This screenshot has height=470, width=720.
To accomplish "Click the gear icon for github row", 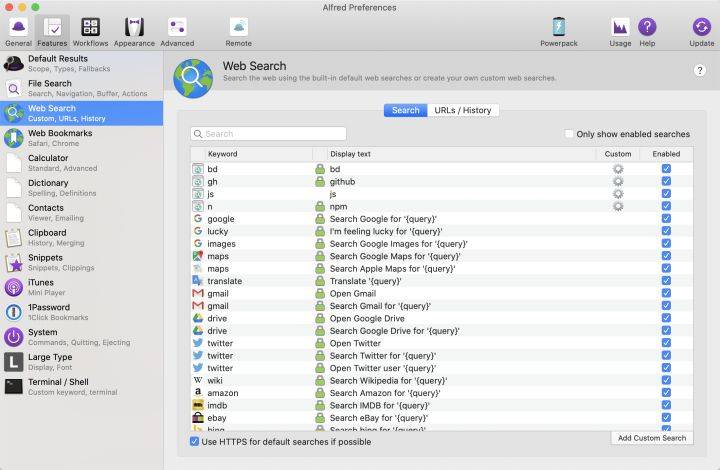I will tap(618, 181).
